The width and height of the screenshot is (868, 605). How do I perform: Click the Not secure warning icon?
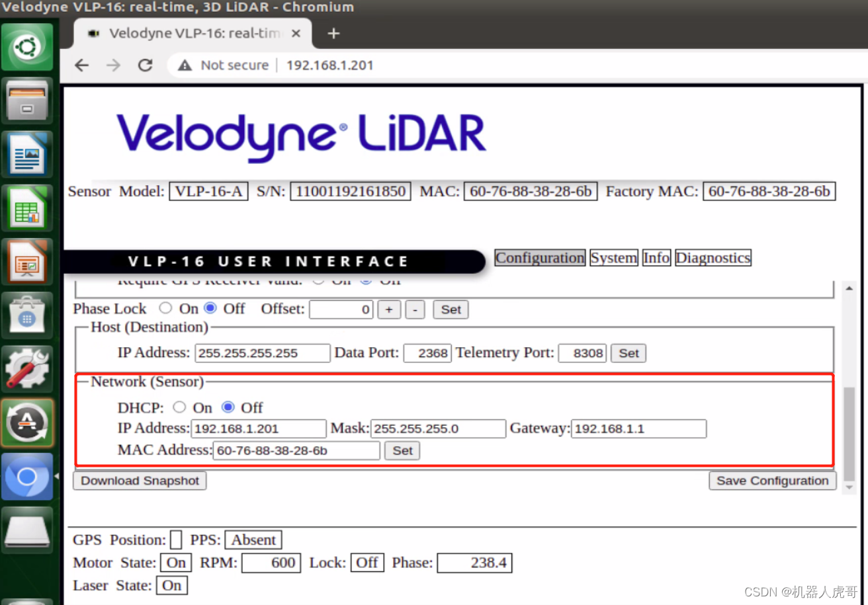point(185,65)
